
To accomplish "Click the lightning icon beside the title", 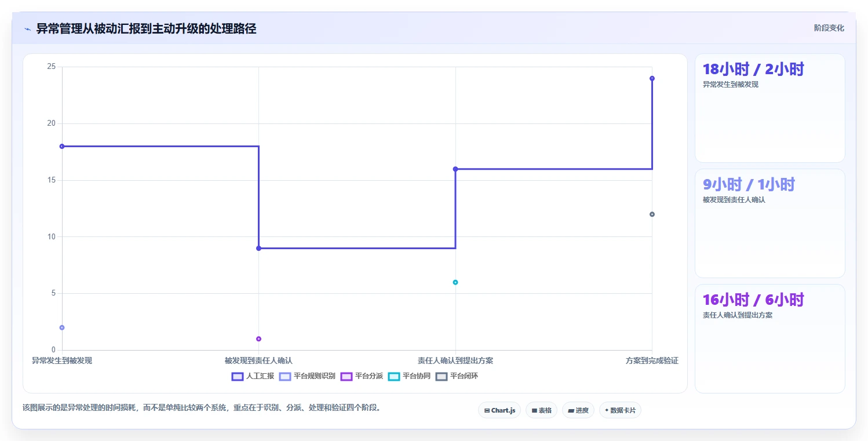I will tap(27, 29).
